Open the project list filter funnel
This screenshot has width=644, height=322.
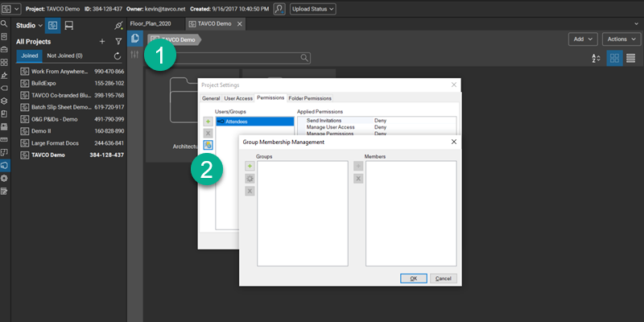point(118,42)
